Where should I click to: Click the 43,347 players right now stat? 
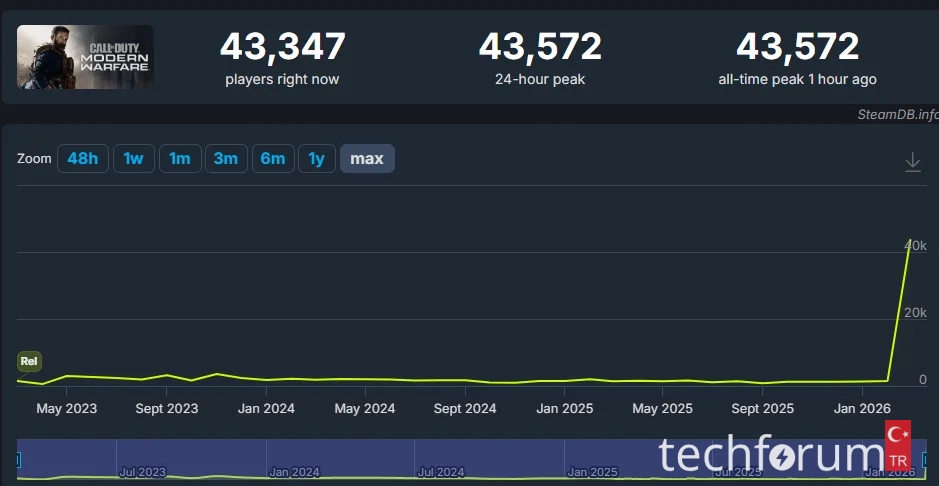click(x=282, y=47)
